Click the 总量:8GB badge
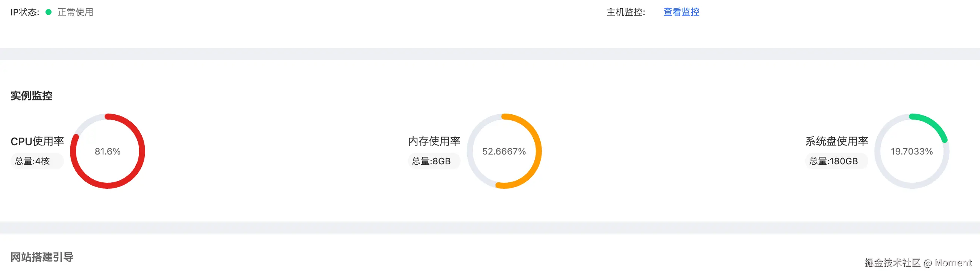Viewport: 980px width, 276px height. 431,161
